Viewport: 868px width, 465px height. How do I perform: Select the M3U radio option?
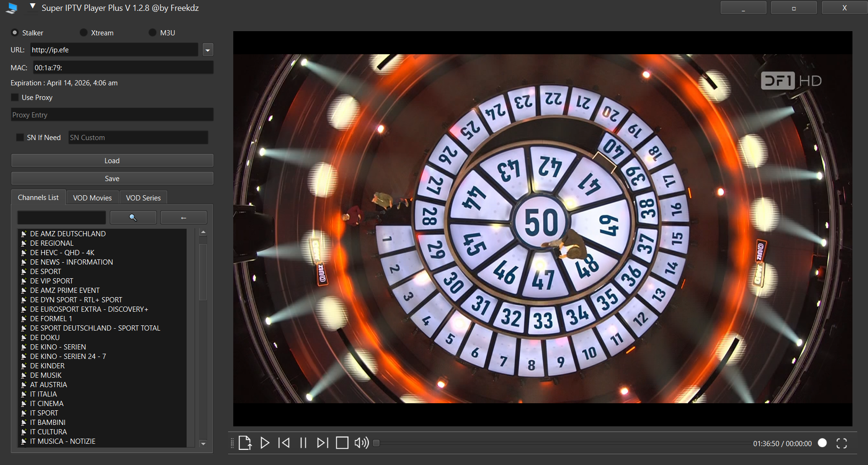point(152,33)
